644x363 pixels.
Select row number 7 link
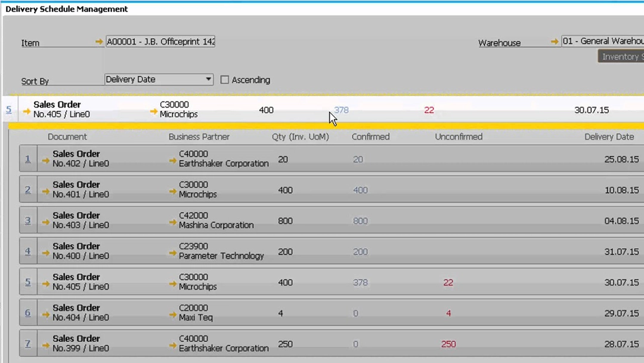coord(27,343)
